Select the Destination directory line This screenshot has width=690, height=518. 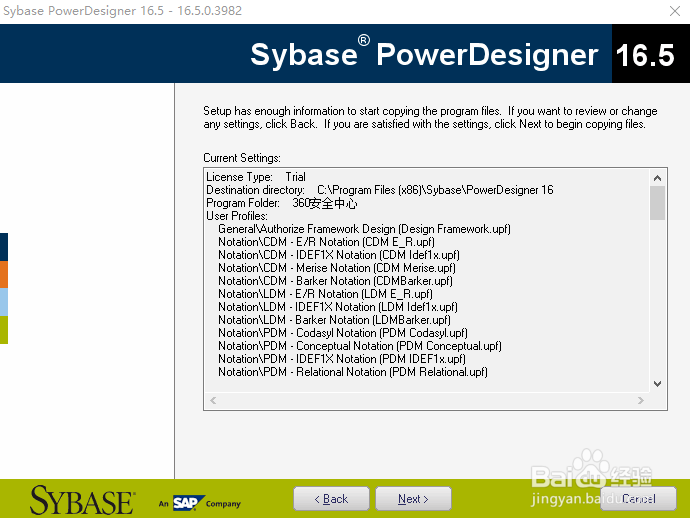(380, 190)
